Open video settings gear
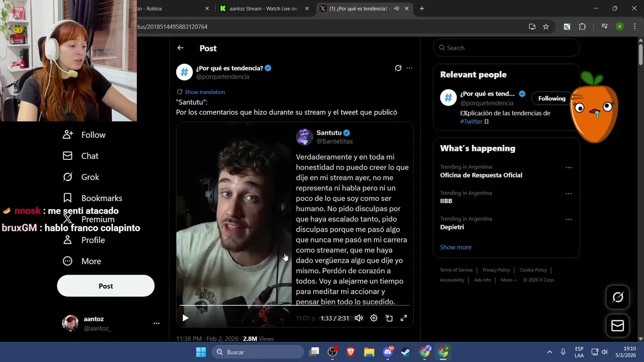Viewport: 644px width, 362px height. point(374,318)
